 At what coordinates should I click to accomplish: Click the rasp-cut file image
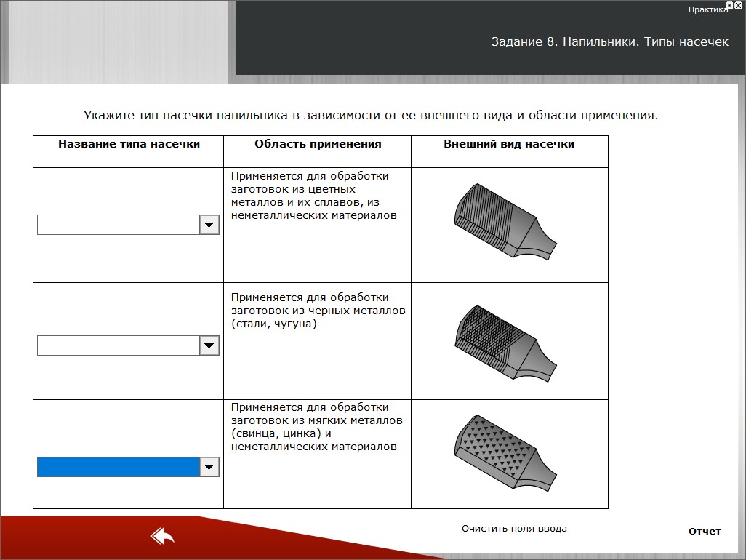point(504,451)
